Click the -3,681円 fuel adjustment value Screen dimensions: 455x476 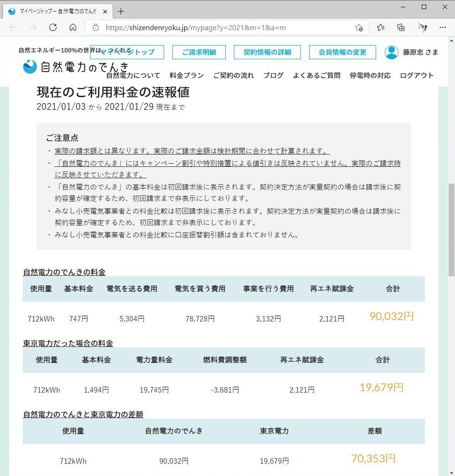[225, 390]
